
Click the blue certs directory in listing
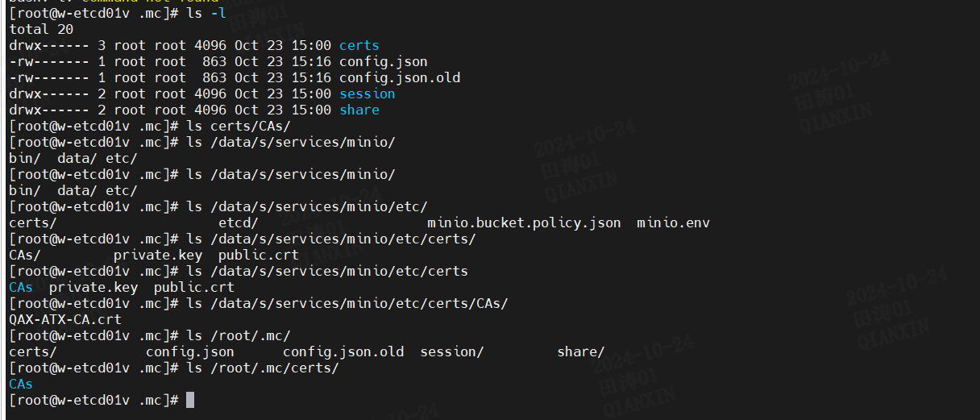pyautogui.click(x=359, y=45)
